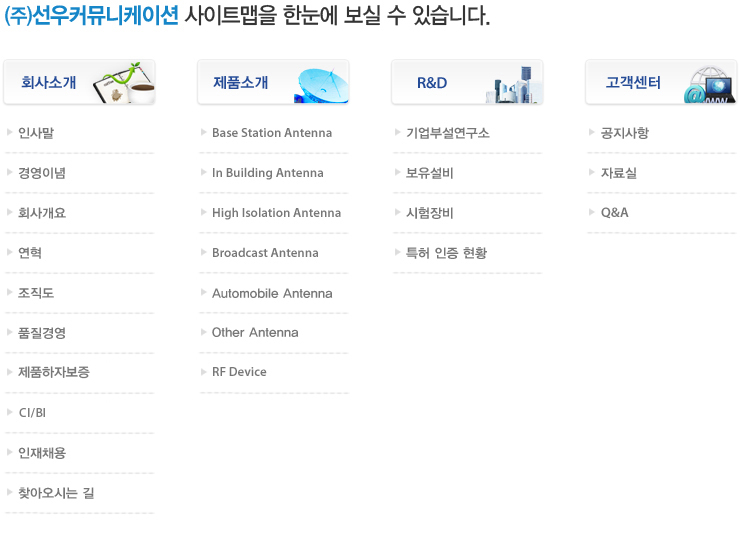Open the R&D section heading
The height and width of the screenshot is (550, 740).
point(432,83)
